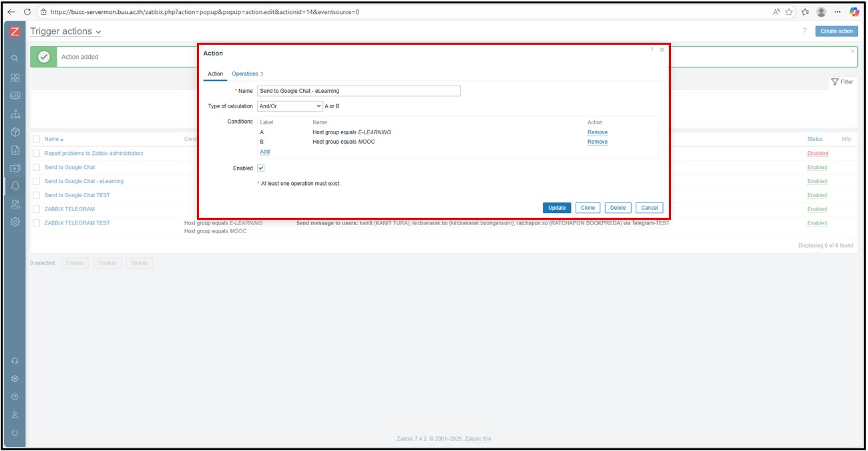The height and width of the screenshot is (451, 868).
Task: Click the sidebar search magnifier icon
Action: pos(15,59)
